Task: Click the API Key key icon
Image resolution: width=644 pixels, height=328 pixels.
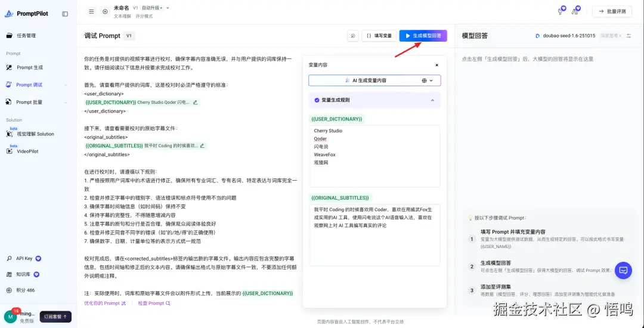Action: coord(9,259)
